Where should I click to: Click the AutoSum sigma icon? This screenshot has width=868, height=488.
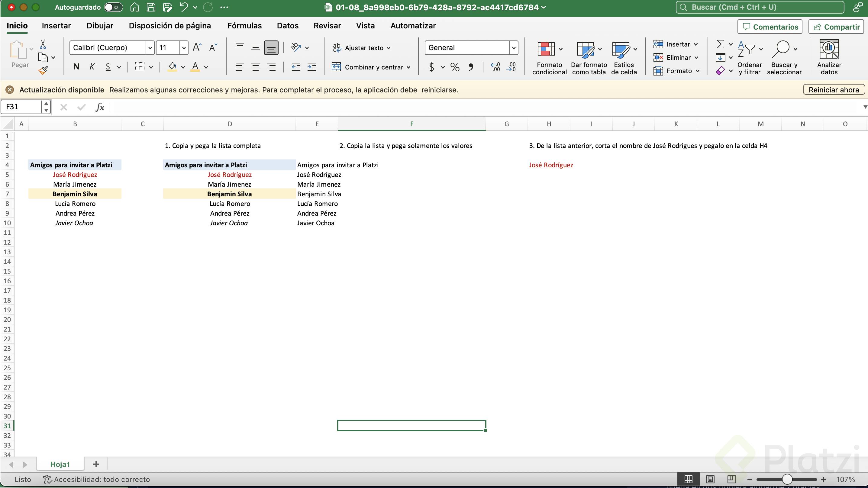tap(720, 44)
